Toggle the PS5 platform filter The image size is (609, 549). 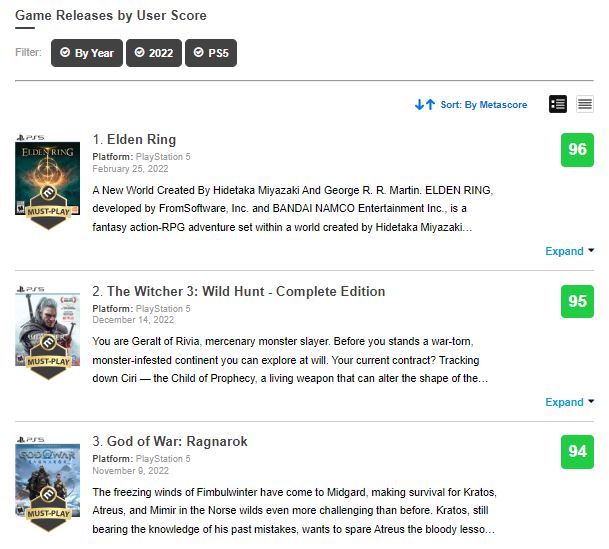211,53
